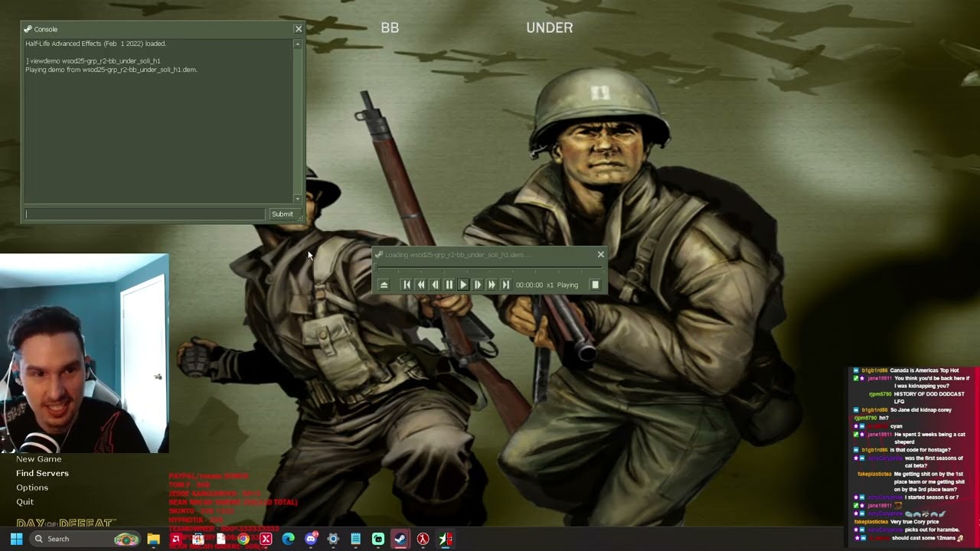Screen dimensions: 980x551
Task: Eject/open demo file in demo player
Action: click(384, 285)
